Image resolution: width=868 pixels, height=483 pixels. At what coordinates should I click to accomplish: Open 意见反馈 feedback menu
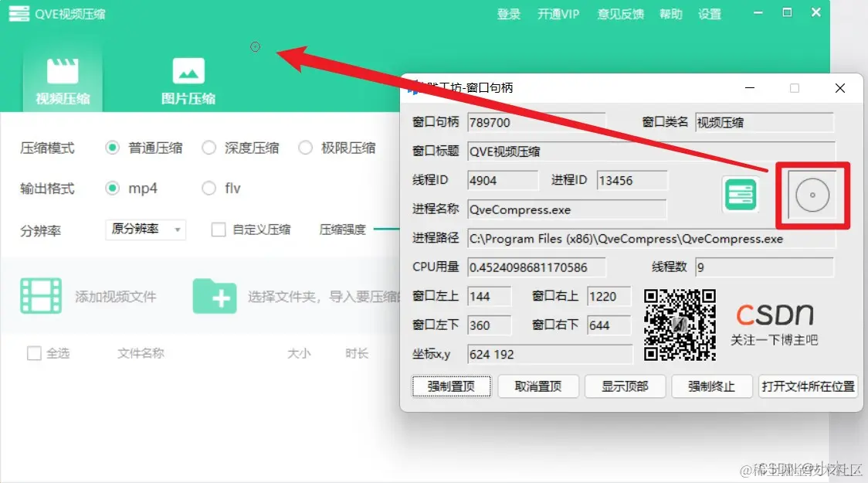pyautogui.click(x=620, y=15)
